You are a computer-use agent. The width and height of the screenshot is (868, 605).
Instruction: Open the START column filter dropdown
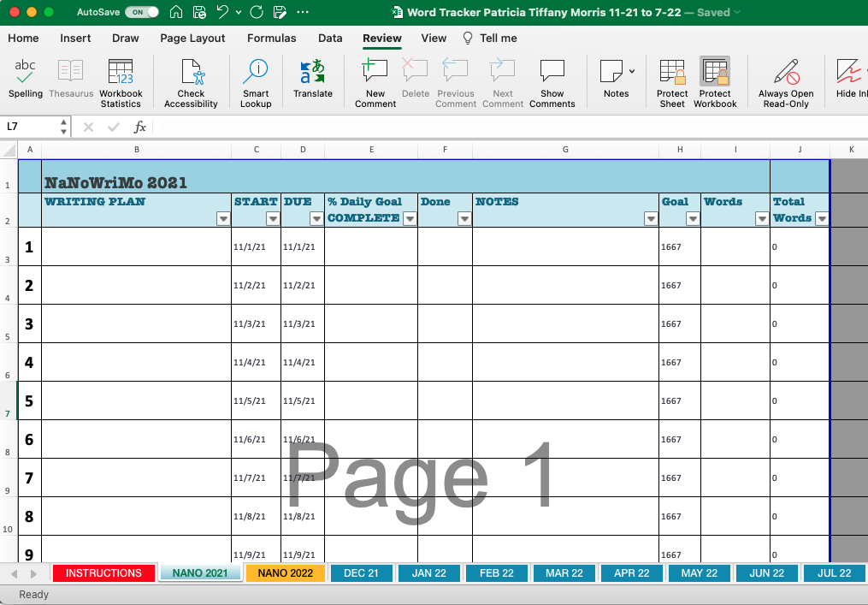coord(273,218)
